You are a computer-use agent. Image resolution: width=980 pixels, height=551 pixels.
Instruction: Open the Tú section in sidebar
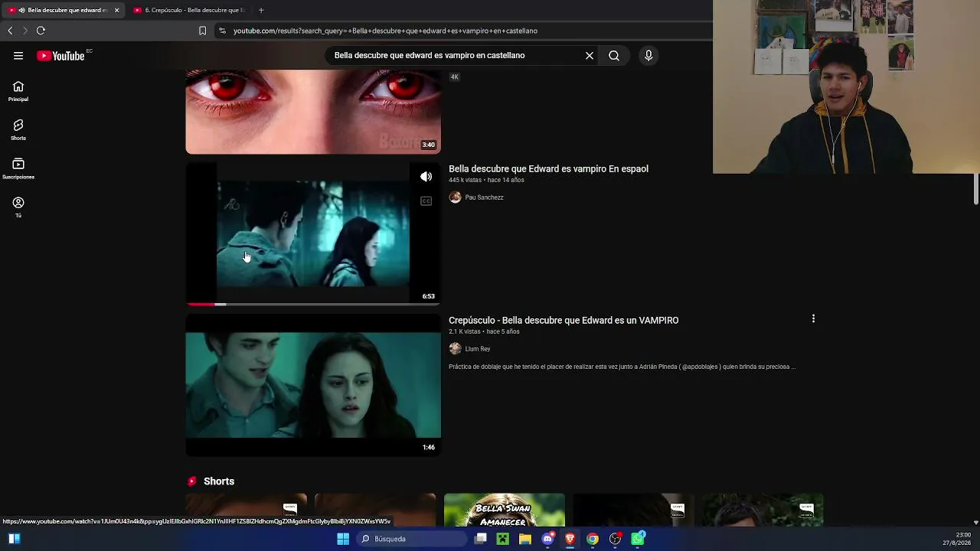pos(18,207)
